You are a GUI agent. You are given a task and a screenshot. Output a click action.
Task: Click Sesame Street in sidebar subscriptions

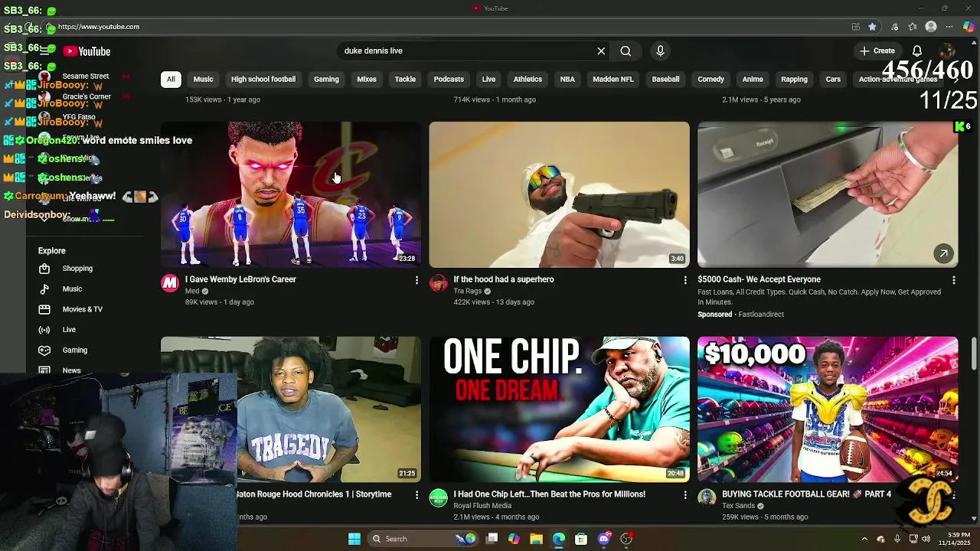86,77
